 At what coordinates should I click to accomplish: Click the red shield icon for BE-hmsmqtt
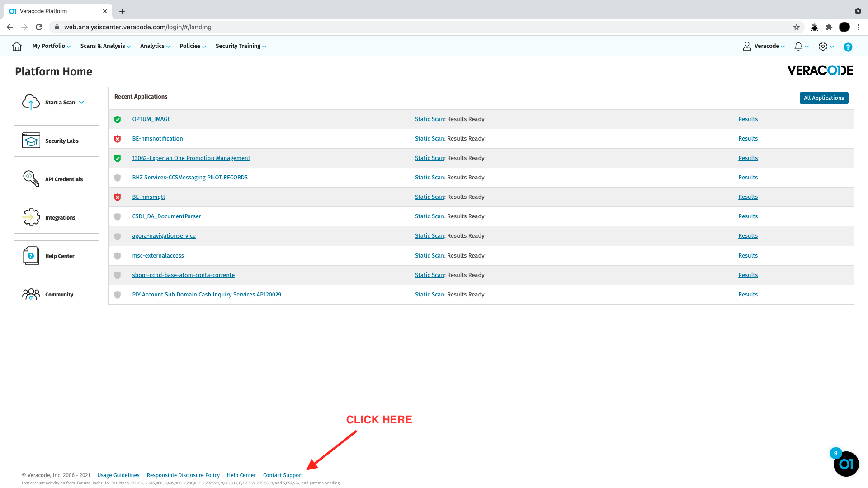118,197
